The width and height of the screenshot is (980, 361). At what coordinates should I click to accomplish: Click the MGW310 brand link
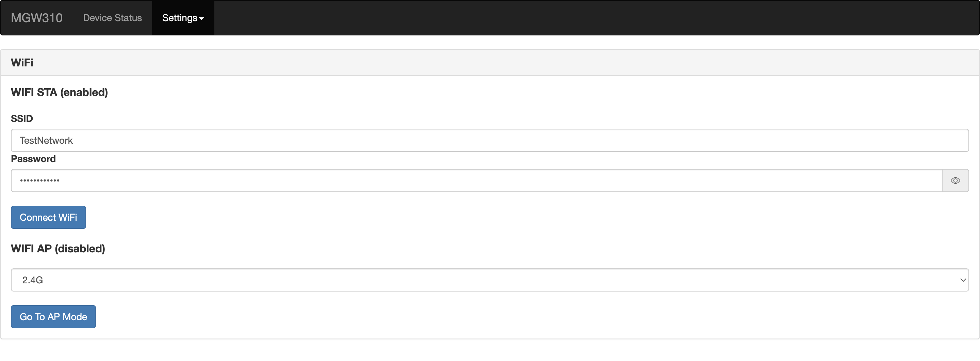(36, 18)
